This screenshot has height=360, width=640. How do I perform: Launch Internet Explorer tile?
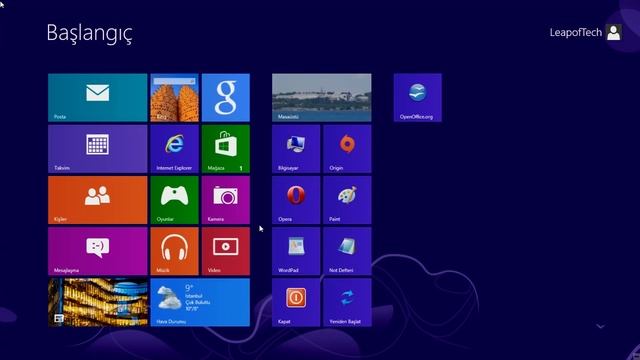point(174,149)
